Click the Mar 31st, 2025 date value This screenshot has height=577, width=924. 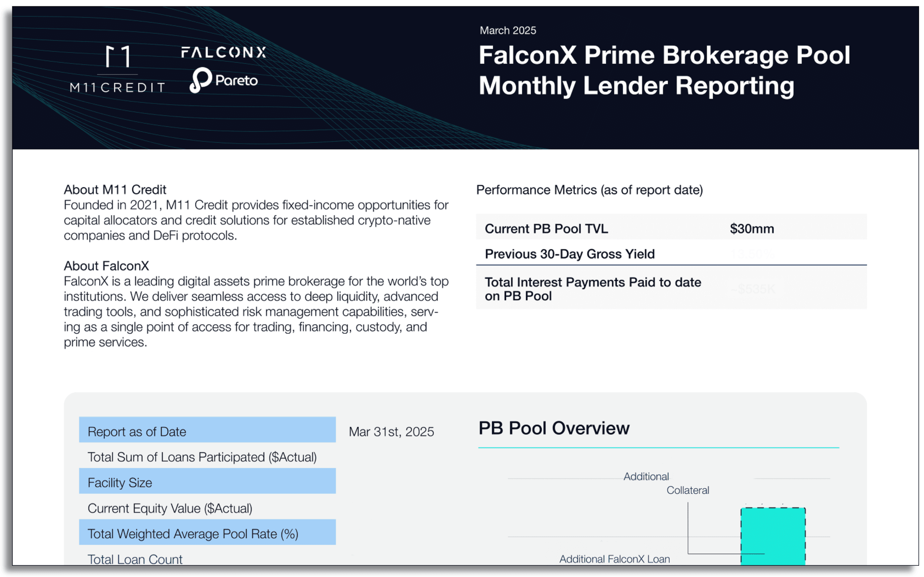(x=391, y=432)
